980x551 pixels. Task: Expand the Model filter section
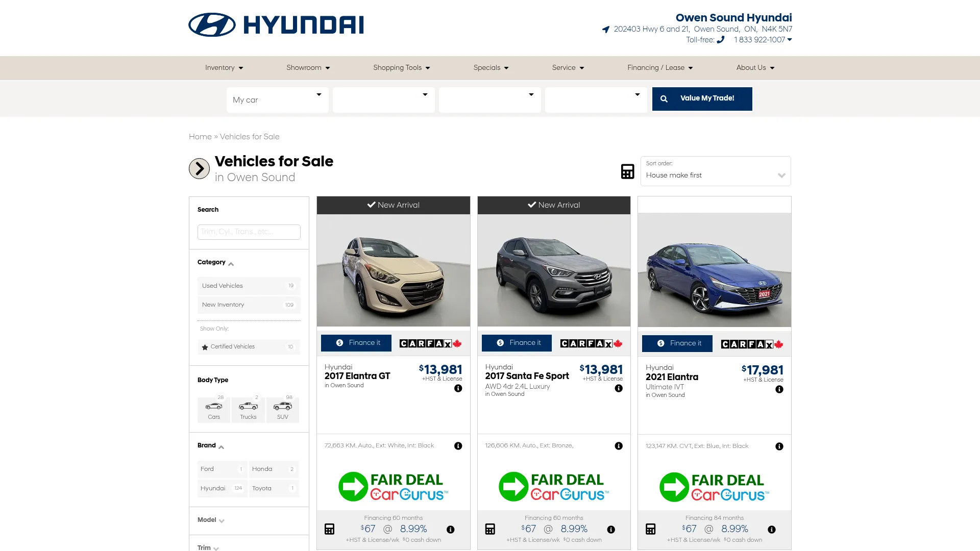click(211, 520)
